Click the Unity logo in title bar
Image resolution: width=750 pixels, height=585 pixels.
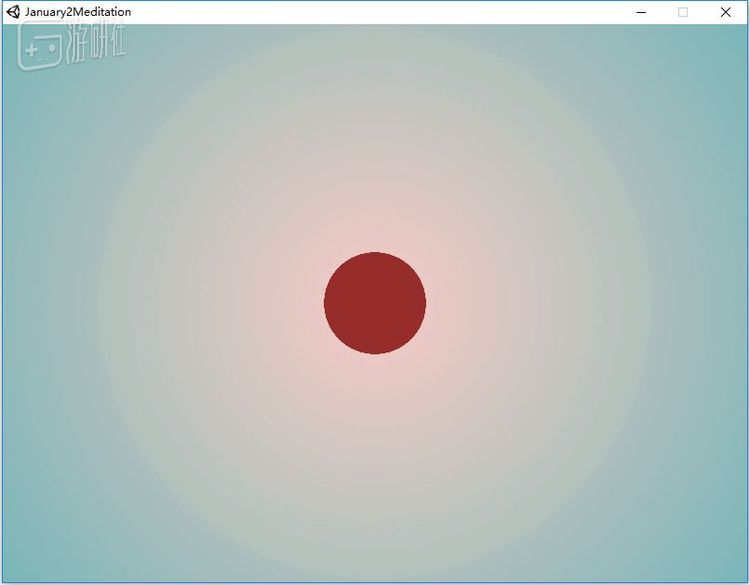[x=13, y=12]
